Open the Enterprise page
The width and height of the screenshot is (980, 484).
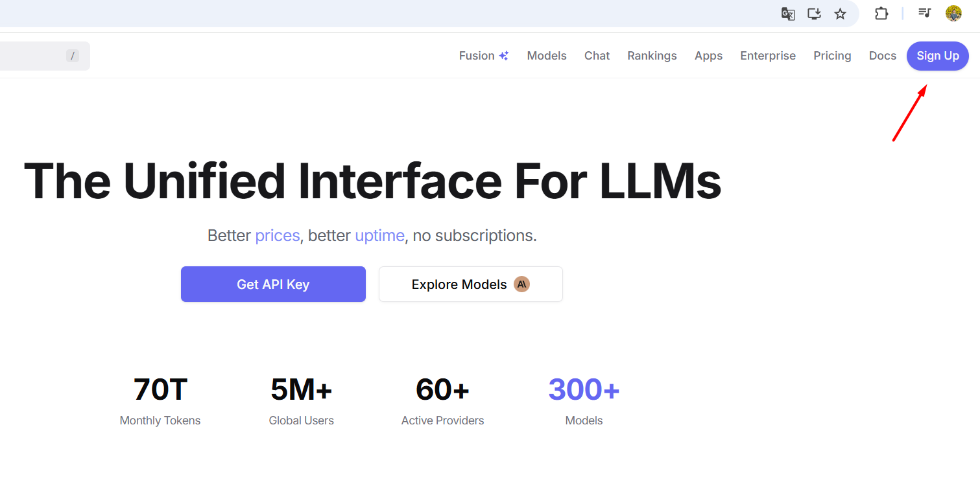point(768,56)
